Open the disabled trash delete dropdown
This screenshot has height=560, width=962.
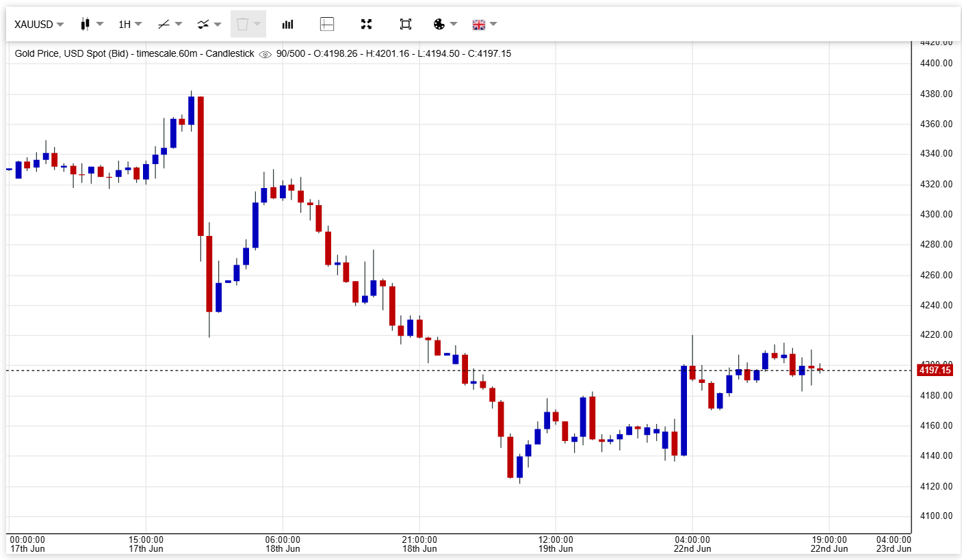point(248,25)
